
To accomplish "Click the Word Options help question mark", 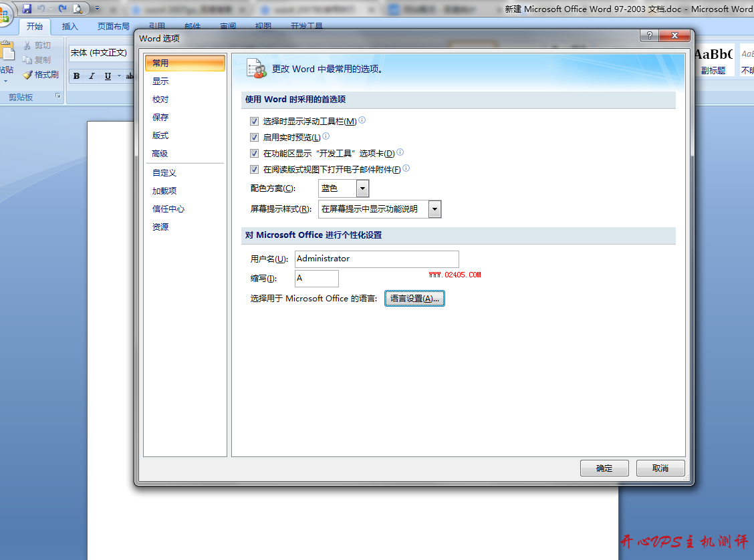I will [x=649, y=35].
